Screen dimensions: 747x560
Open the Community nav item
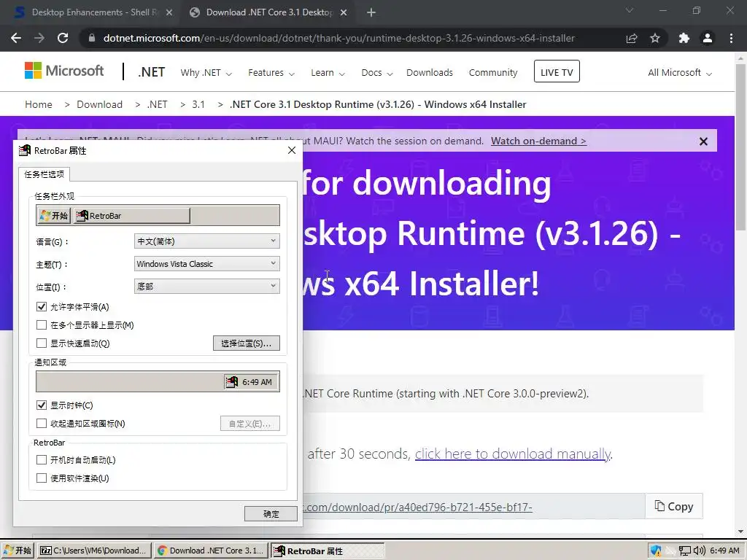(493, 72)
